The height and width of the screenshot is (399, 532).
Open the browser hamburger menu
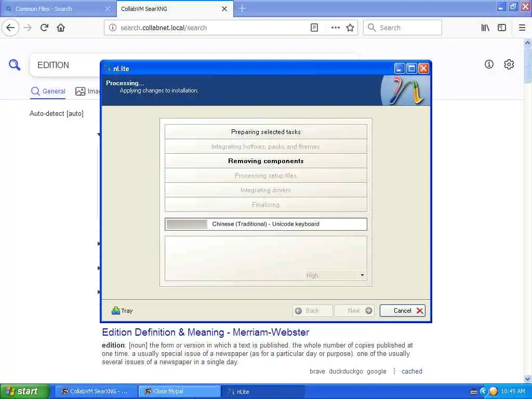[522, 28]
